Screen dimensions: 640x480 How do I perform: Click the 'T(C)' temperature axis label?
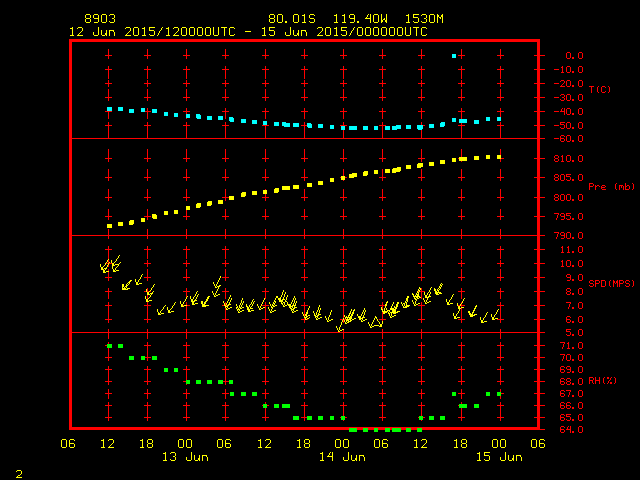click(x=600, y=89)
